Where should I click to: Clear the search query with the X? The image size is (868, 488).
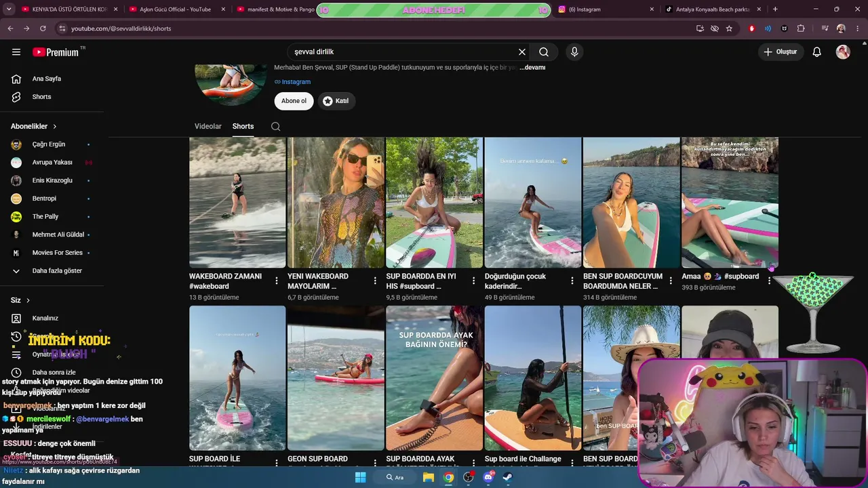point(522,52)
